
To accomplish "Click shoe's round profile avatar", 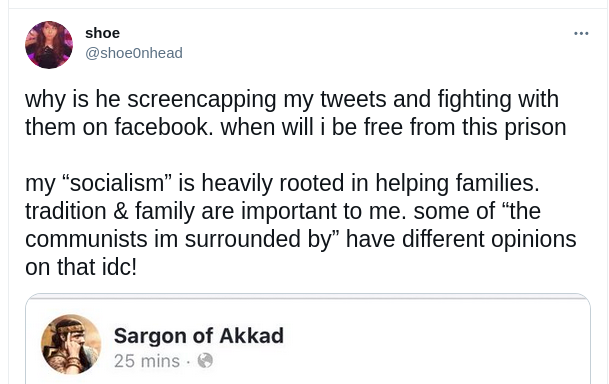I will point(49,45).
